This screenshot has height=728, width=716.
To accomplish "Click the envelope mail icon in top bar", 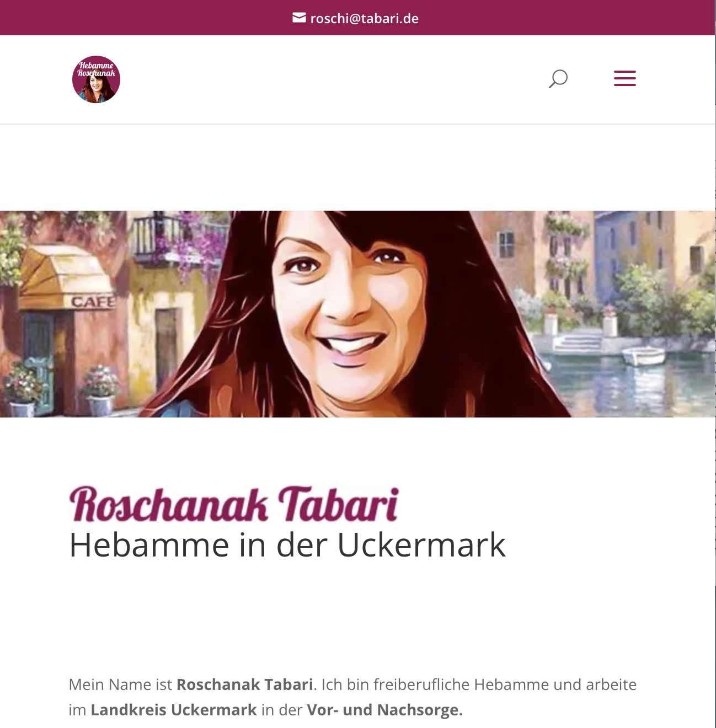I will [299, 18].
